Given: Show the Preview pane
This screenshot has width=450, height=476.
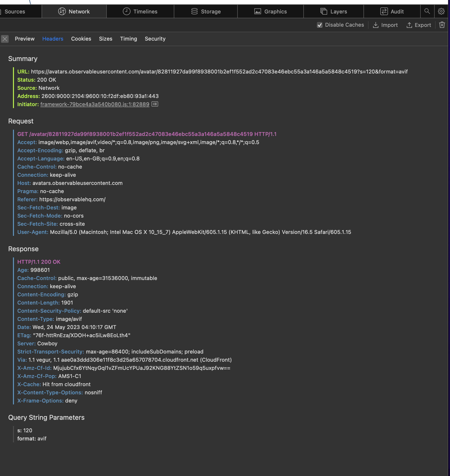Looking at the screenshot, I should [25, 39].
